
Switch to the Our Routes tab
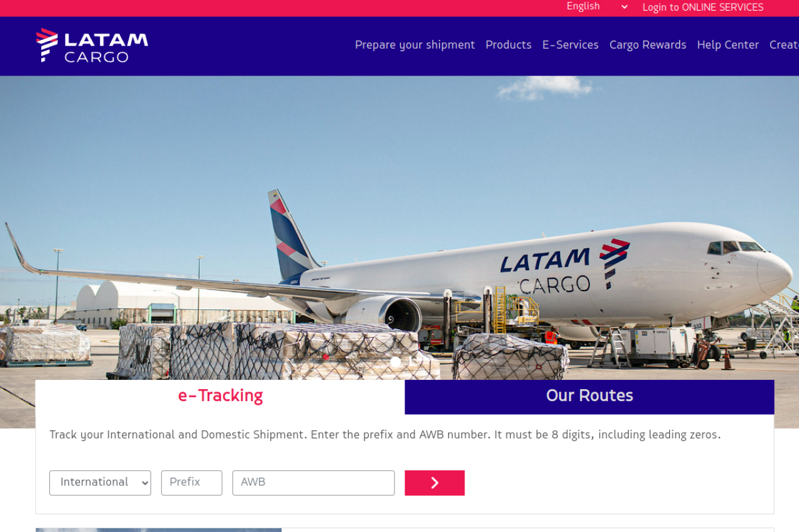(589, 397)
